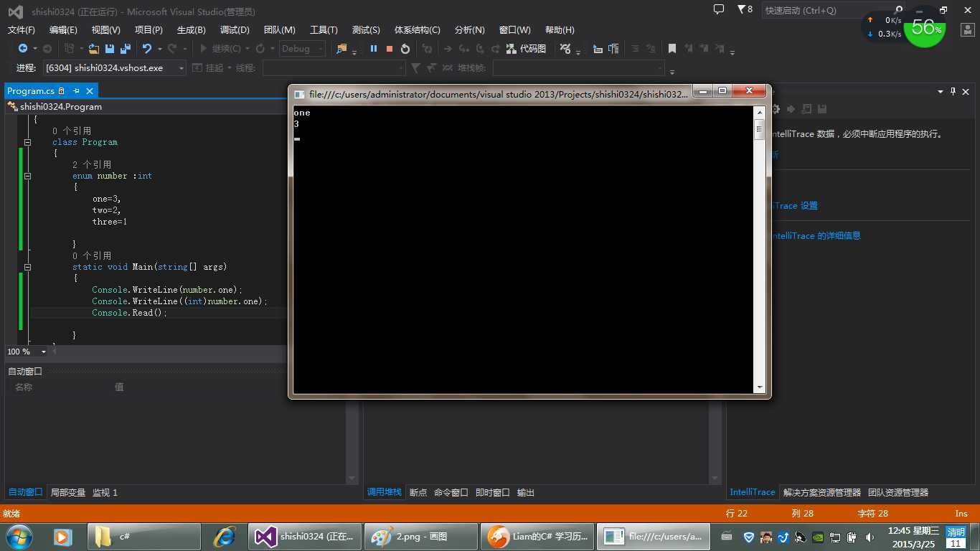Viewport: 980px width, 551px height.
Task: Click the green 56% memory widget
Action: coord(925,27)
